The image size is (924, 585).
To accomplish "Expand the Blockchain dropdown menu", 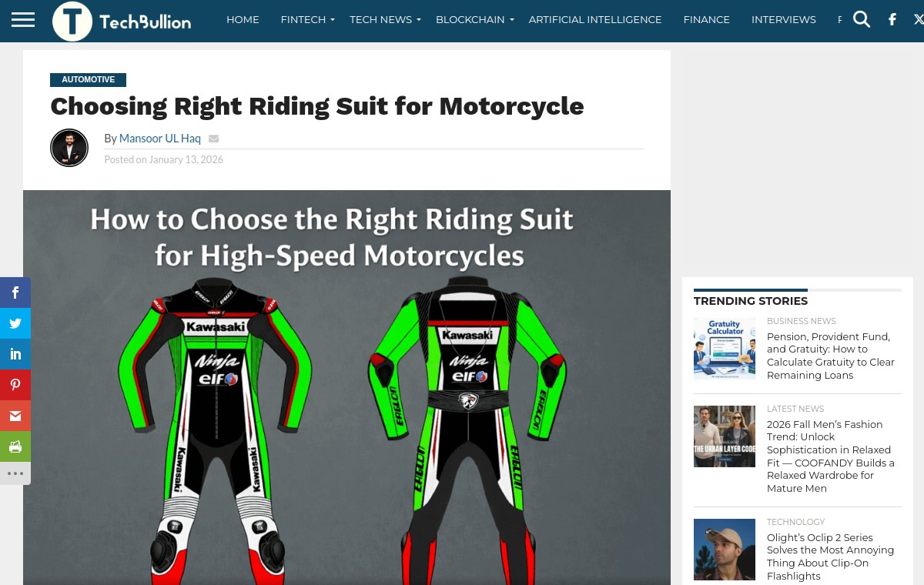I will pos(474,20).
